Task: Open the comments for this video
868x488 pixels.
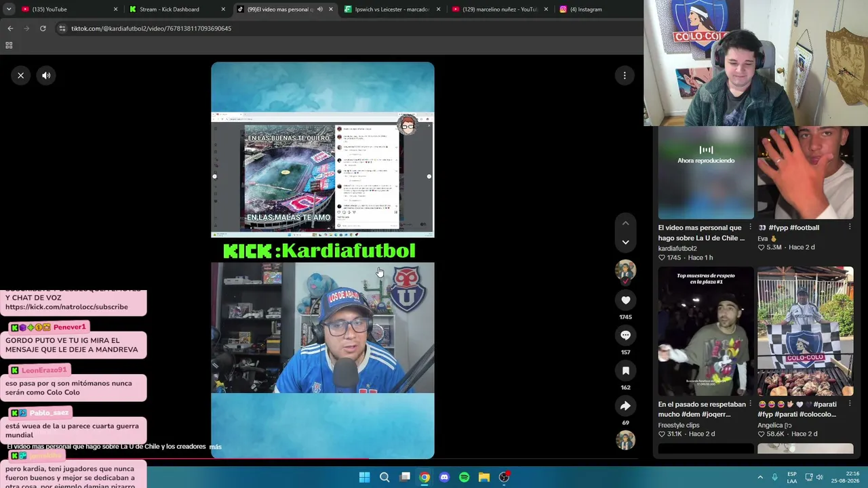Action: [x=625, y=335]
